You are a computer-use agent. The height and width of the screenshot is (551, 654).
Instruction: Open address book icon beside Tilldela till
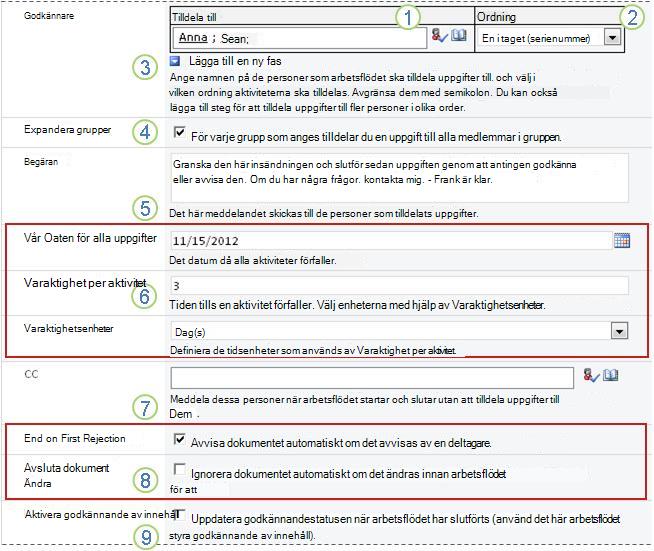pos(459,35)
